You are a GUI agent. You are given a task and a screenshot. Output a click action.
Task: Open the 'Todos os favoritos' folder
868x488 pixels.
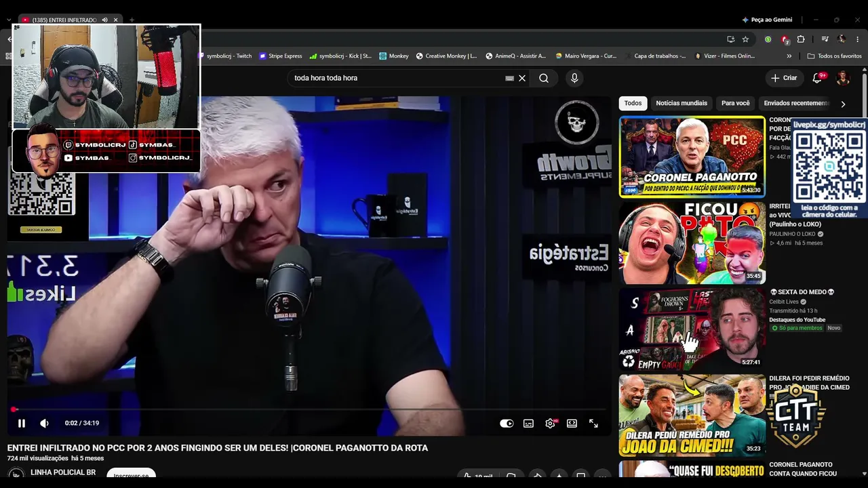coord(835,56)
